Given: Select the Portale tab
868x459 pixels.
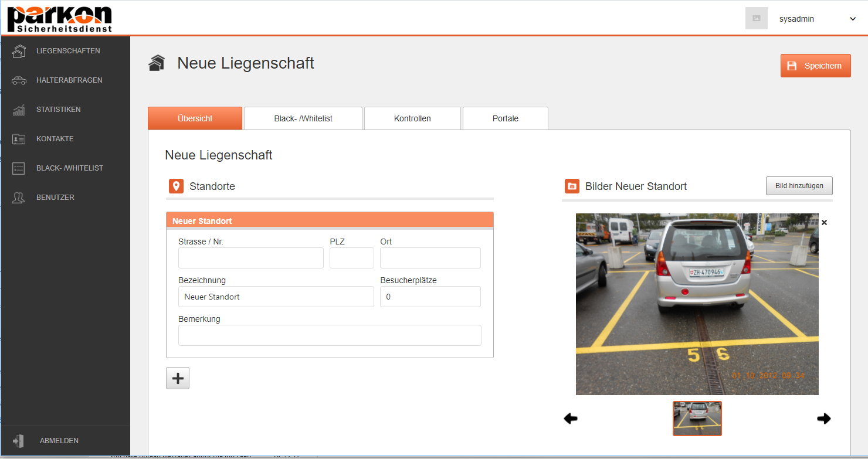Looking at the screenshot, I should [x=505, y=118].
